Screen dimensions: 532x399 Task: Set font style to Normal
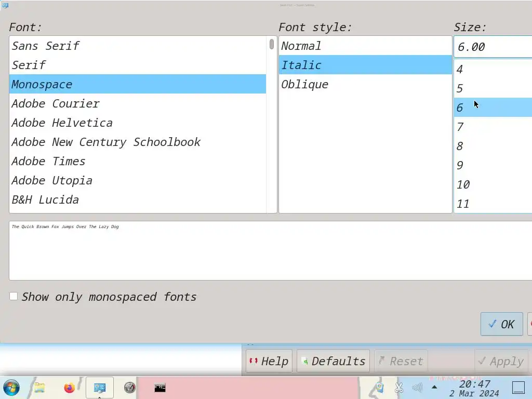click(x=365, y=46)
